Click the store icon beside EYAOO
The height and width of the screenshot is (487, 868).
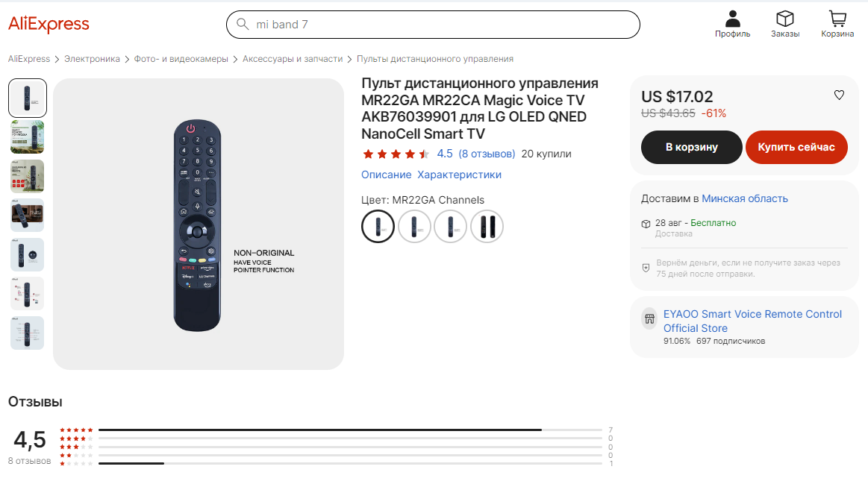649,320
